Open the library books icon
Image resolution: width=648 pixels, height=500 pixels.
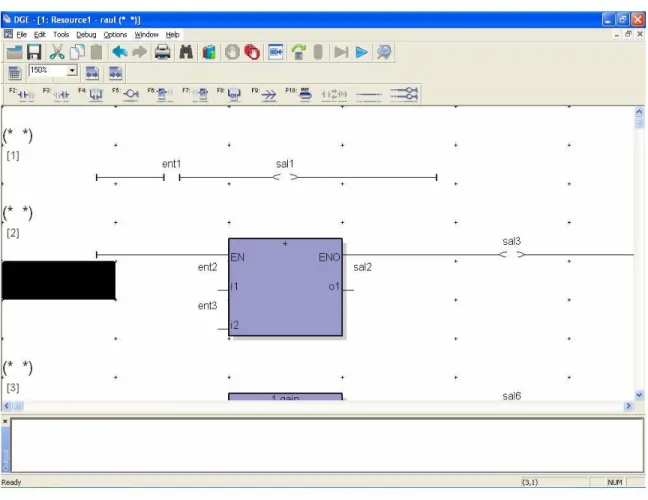[x=209, y=52]
